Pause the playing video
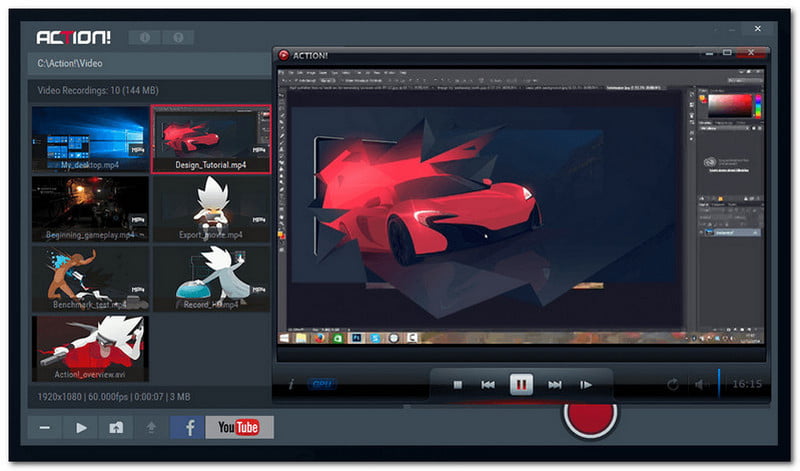This screenshot has height=471, width=800. tap(521, 384)
